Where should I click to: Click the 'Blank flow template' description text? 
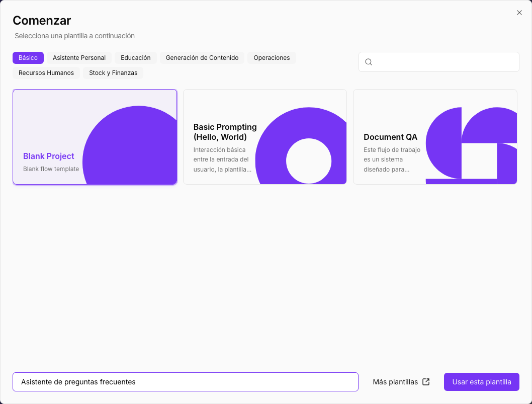tap(51, 169)
